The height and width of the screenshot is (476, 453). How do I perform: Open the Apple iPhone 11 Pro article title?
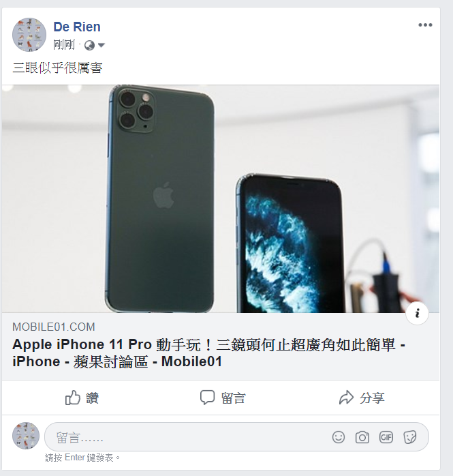pos(208,353)
